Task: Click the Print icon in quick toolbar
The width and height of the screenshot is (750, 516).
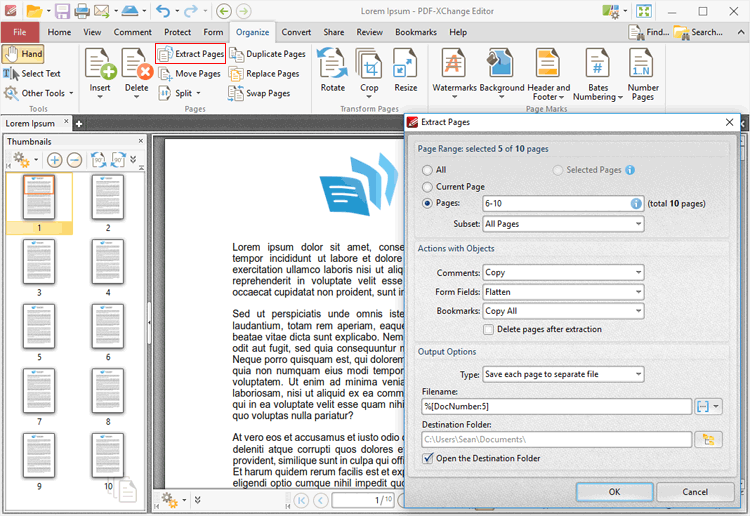Action: (82, 11)
